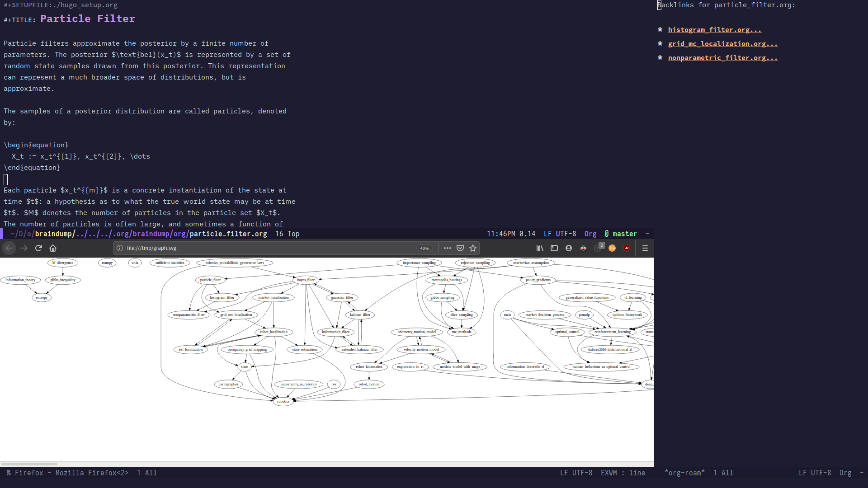
Task: Click the Particle Filter title text
Action: tap(88, 19)
